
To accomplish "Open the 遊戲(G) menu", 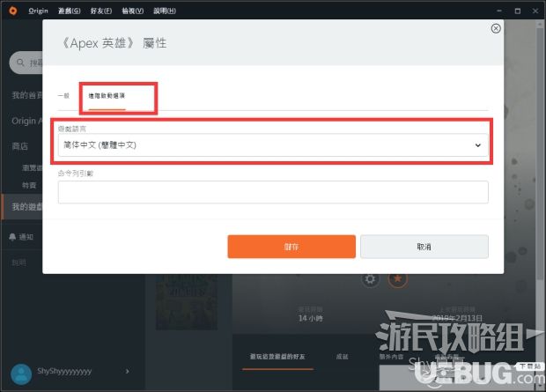I will point(69,11).
